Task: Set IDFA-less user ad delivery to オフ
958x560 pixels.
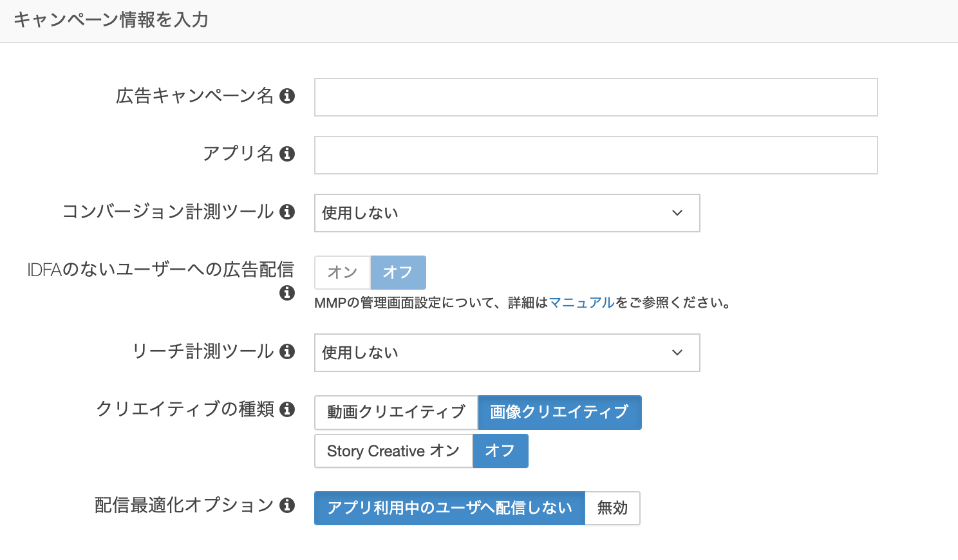Action: 398,272
